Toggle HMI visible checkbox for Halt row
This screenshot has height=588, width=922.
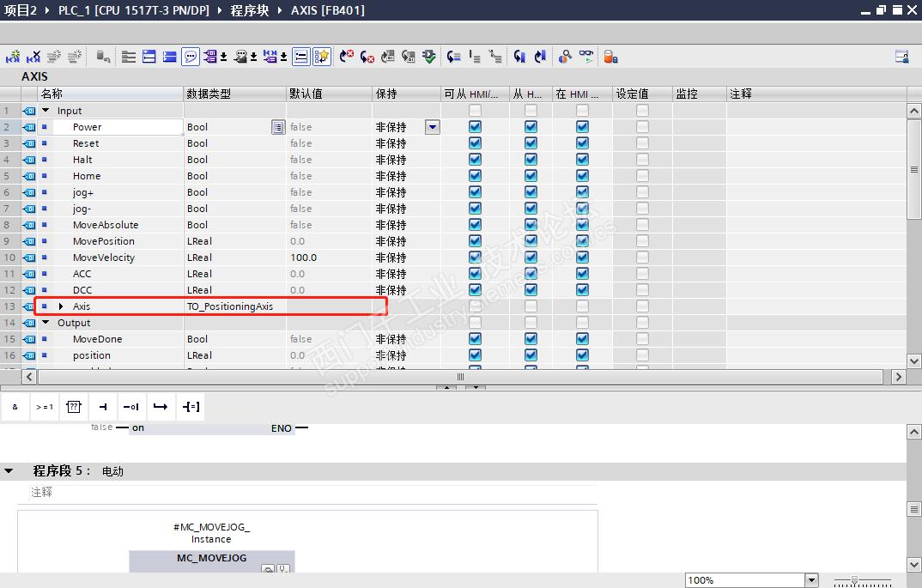582,160
